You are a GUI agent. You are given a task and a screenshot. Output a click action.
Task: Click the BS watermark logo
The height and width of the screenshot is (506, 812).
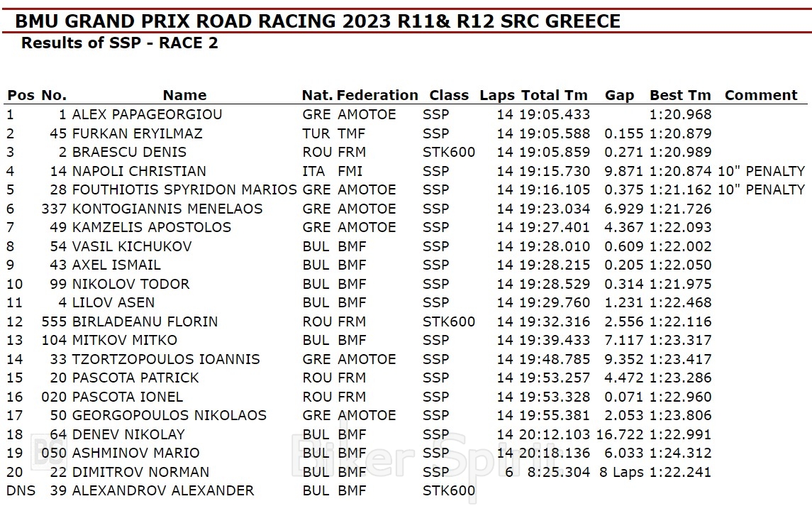coord(47,453)
